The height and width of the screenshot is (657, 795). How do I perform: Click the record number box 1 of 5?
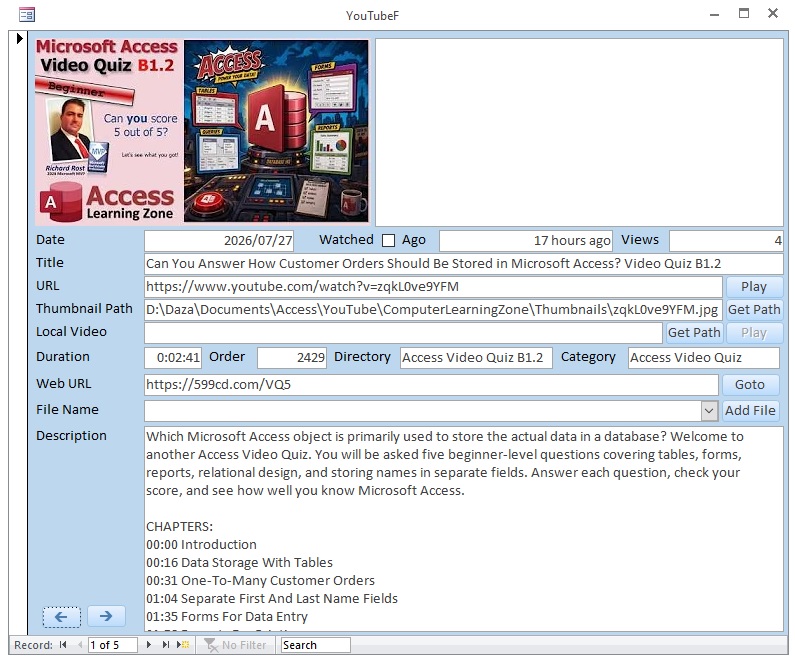[113, 645]
